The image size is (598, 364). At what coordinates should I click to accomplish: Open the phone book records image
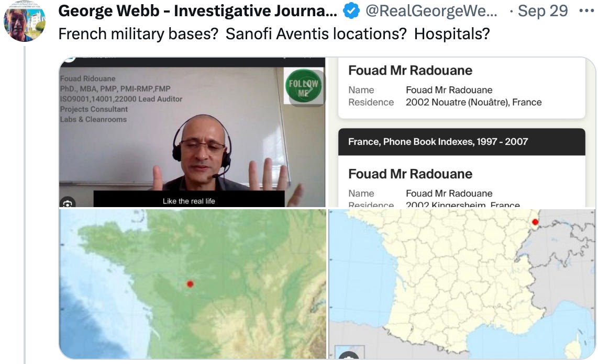point(462,132)
